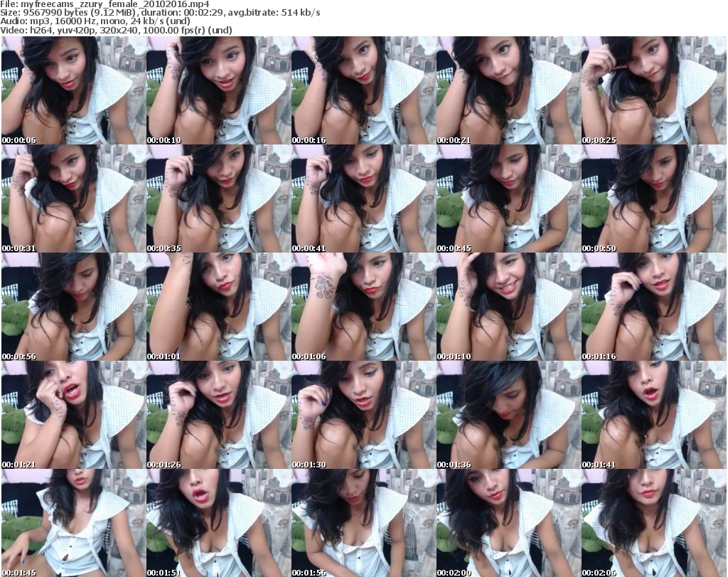This screenshot has height=577, width=728.
Task: Select the thumbnail stamped 00:01:30
Action: [363, 415]
